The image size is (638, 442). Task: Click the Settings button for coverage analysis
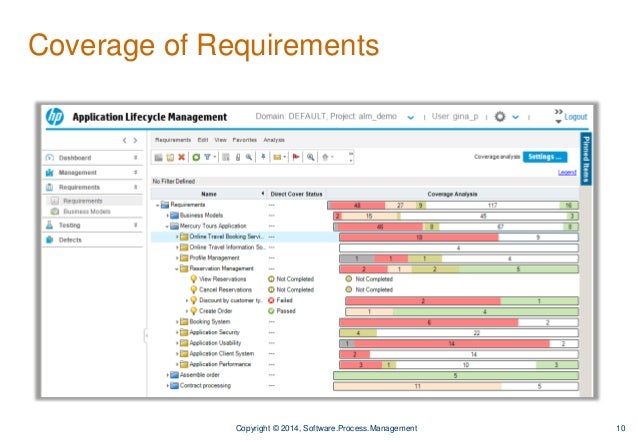545,157
